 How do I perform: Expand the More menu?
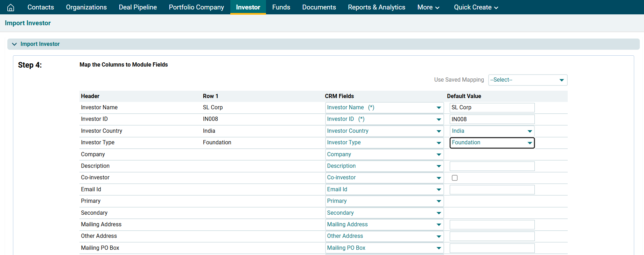[x=428, y=7]
